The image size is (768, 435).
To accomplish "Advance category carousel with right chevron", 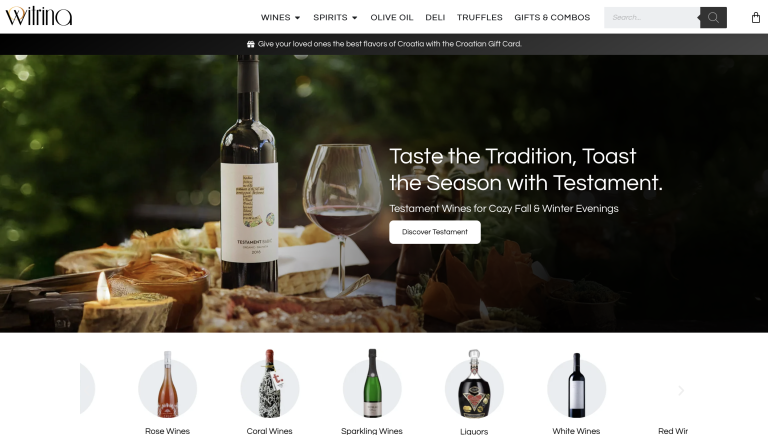I will click(x=681, y=390).
